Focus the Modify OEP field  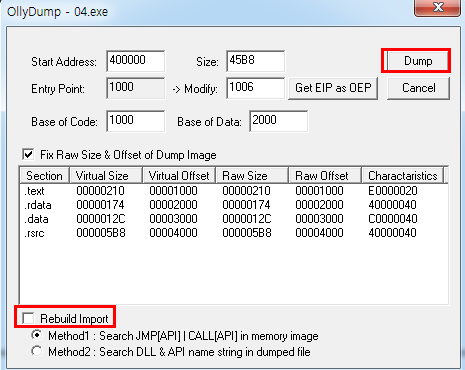pos(256,88)
